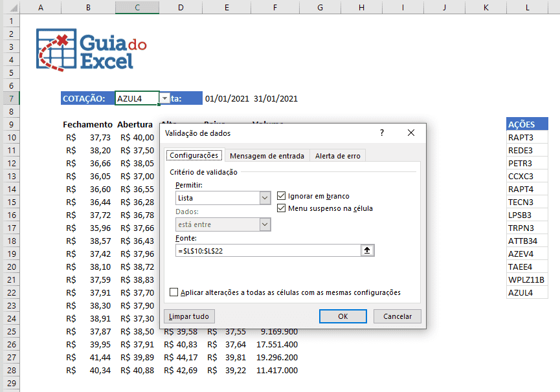The width and height of the screenshot is (560, 392).
Task: Select column L header
Action: click(x=528, y=7)
